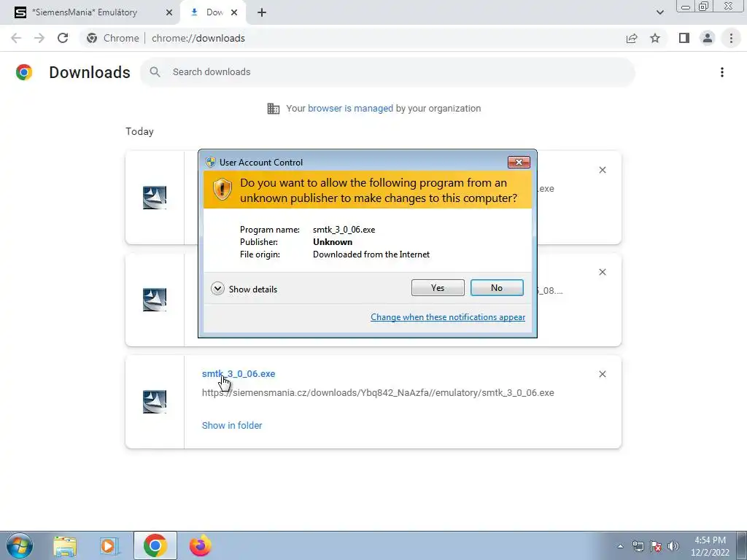Open Windows Start menu
The height and width of the screenshot is (560, 747).
point(20,545)
